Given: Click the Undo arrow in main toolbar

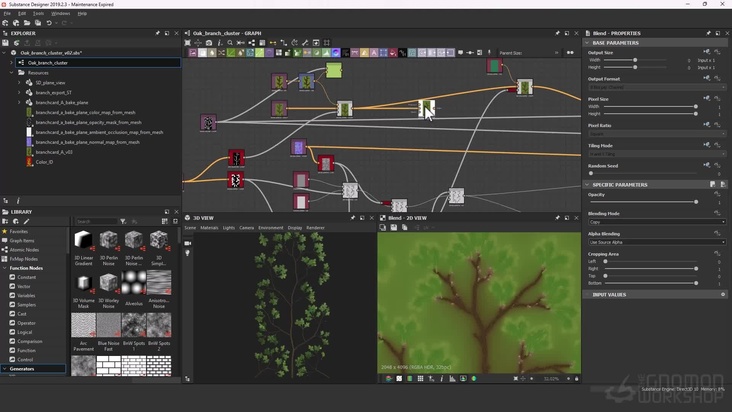Looking at the screenshot, I should point(49,23).
